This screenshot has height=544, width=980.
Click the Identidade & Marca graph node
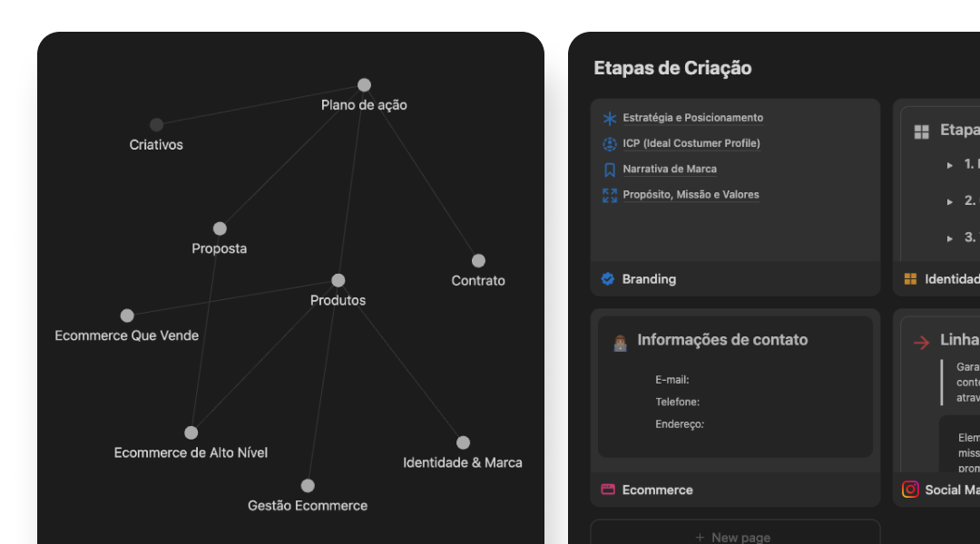coord(463,442)
